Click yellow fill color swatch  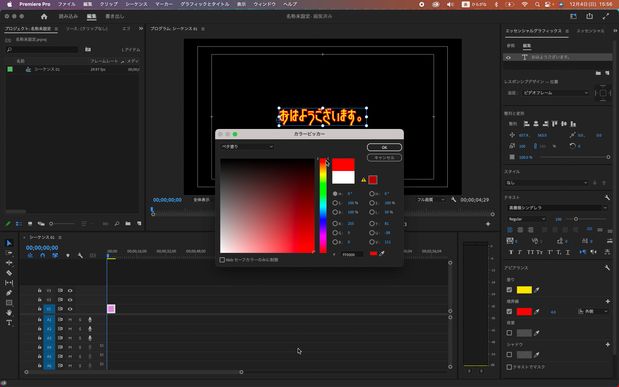[524, 290]
